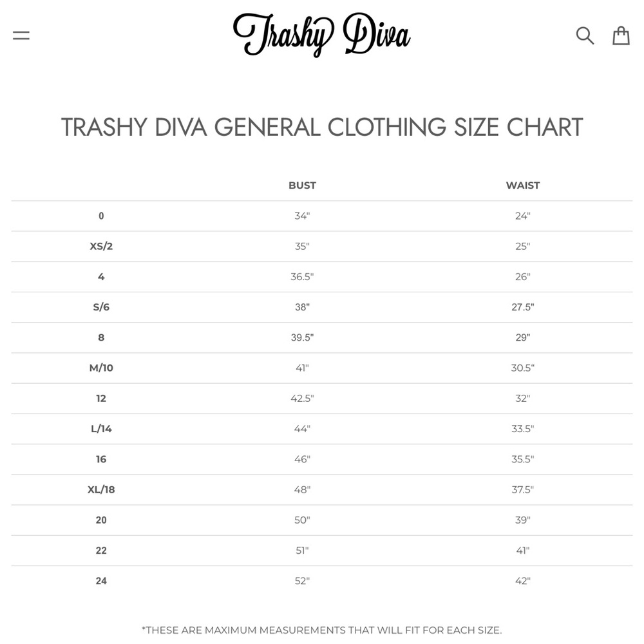Image resolution: width=644 pixels, height=644 pixels.
Task: Click the XL/18 size row label
Action: pos(101,489)
